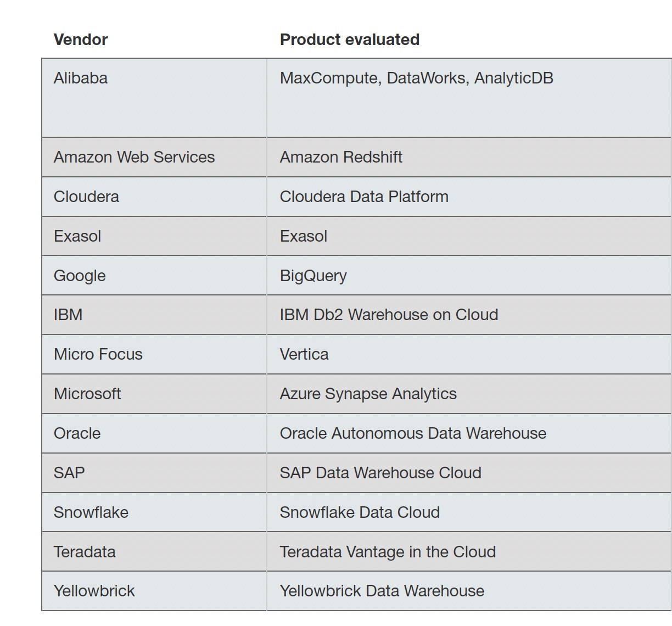Select the Exasol vendor cell
This screenshot has width=672, height=626.
tap(77, 236)
